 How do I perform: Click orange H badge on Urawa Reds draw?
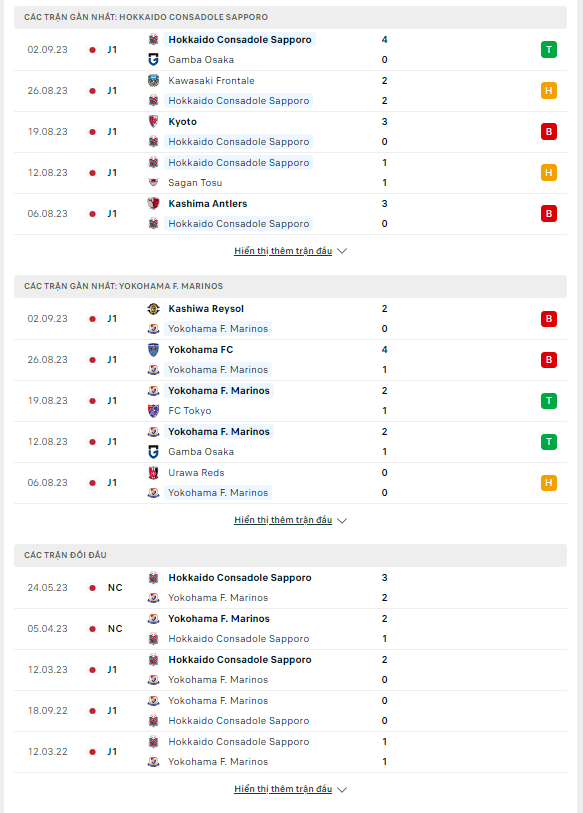[x=549, y=483]
